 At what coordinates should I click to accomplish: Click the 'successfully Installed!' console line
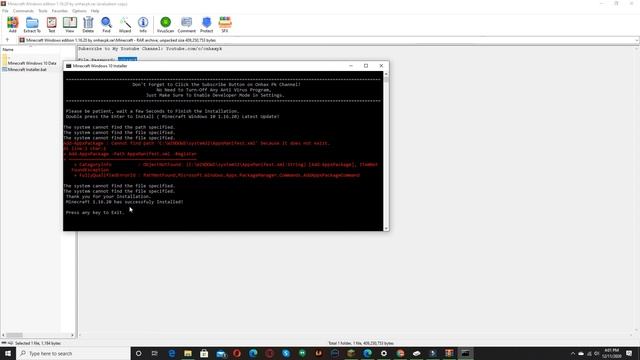pyautogui.click(x=124, y=202)
